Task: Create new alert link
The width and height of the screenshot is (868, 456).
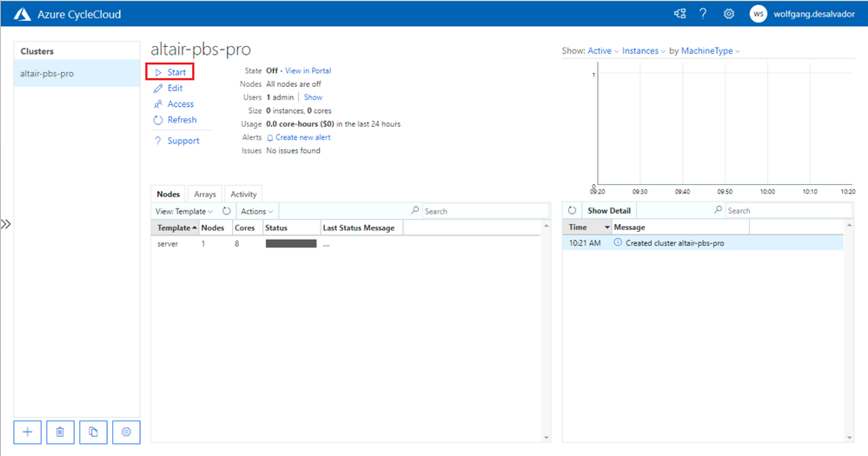Action: [303, 137]
